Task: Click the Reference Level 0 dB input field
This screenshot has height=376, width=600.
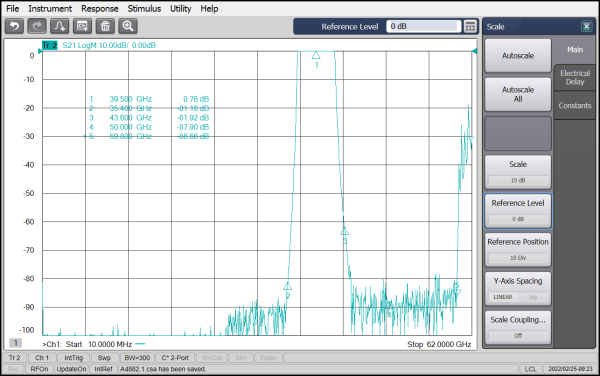Action: [423, 26]
